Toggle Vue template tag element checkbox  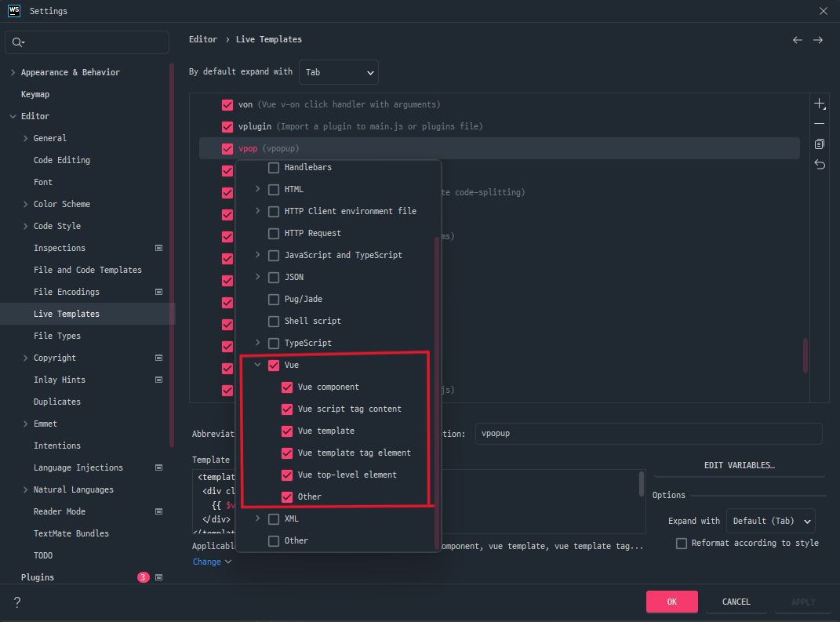287,453
